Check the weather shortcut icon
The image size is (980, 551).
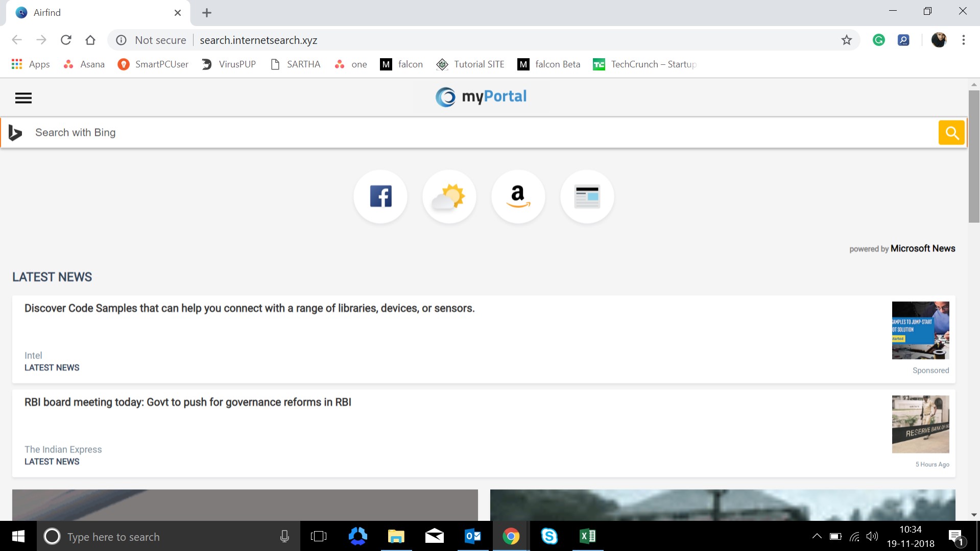point(449,196)
